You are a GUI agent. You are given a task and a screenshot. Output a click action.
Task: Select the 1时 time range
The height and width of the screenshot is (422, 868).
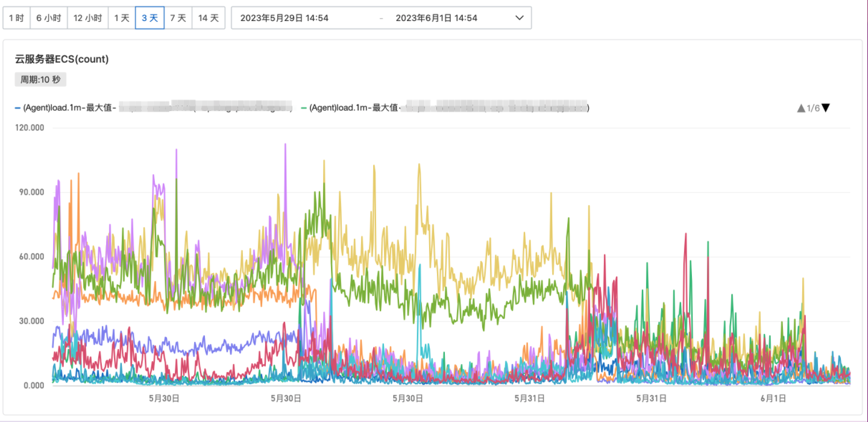(x=16, y=18)
